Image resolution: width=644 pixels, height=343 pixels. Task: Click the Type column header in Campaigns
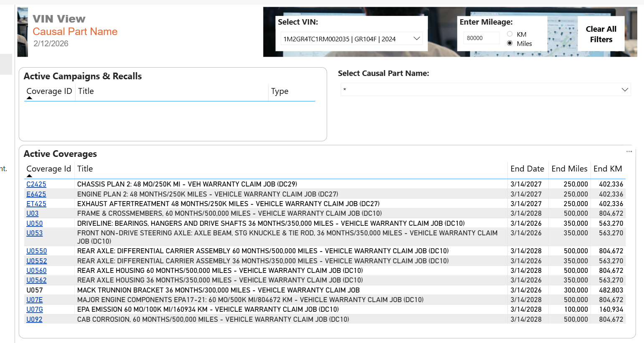279,91
